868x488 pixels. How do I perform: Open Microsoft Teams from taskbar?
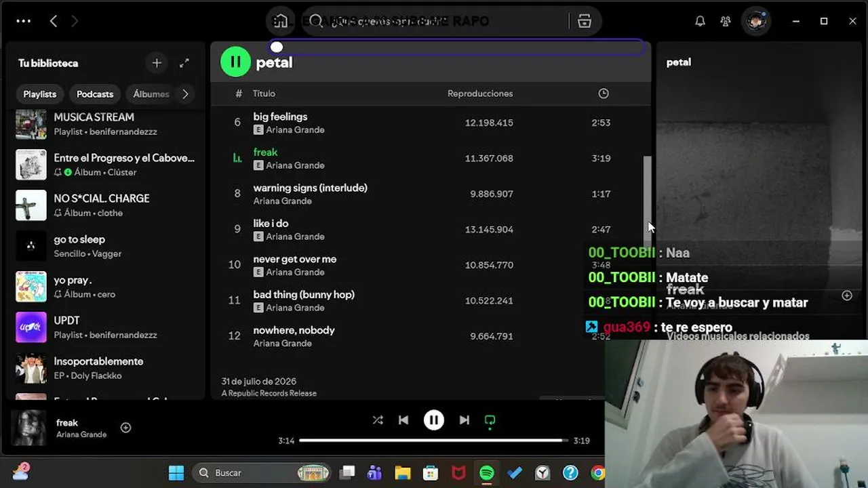click(x=374, y=473)
